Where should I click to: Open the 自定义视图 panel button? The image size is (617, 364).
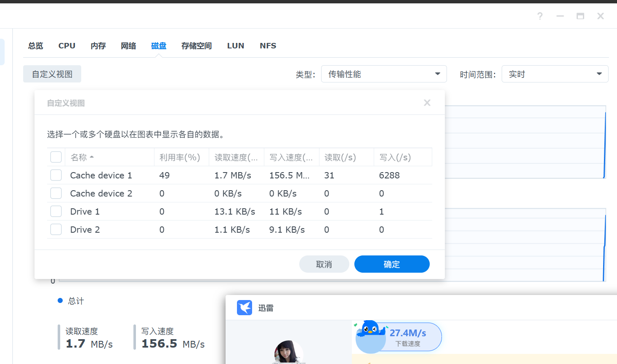(x=52, y=74)
